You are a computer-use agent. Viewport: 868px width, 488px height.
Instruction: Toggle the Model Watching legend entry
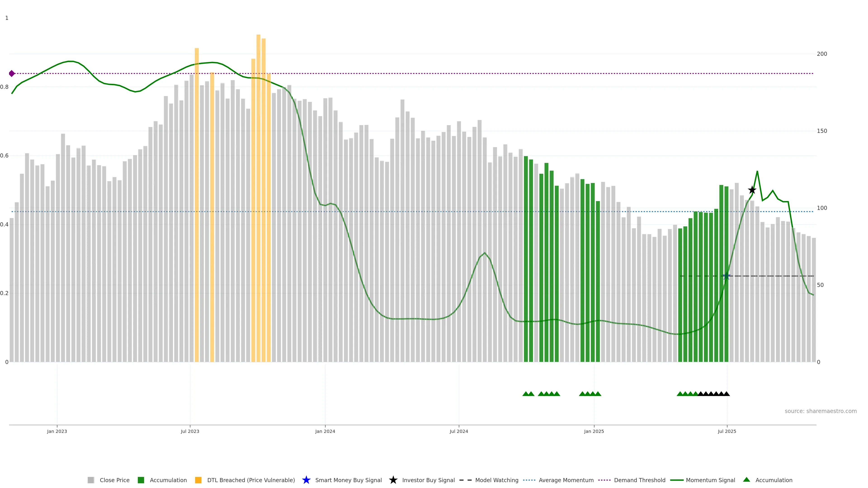497,480
